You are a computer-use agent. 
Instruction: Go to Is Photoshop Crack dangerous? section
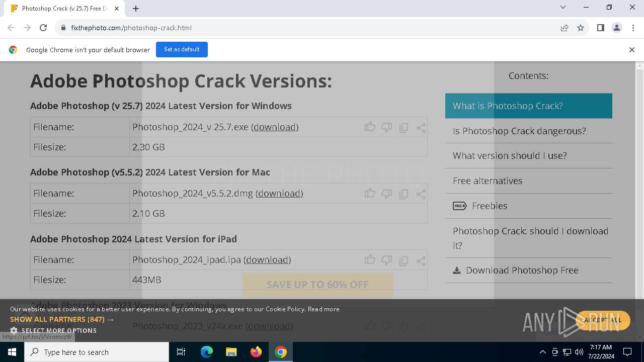(x=529, y=131)
